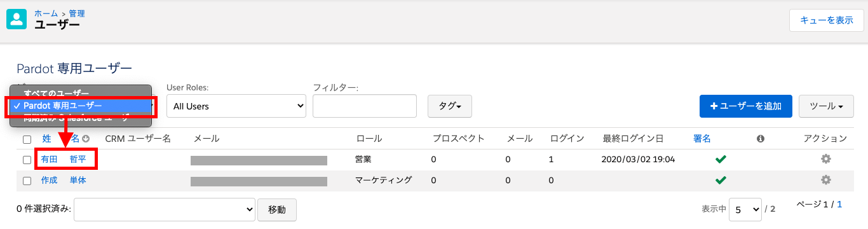Click the green signature checkmark for 作成
This screenshot has height=229, width=868.
pyautogui.click(x=721, y=180)
